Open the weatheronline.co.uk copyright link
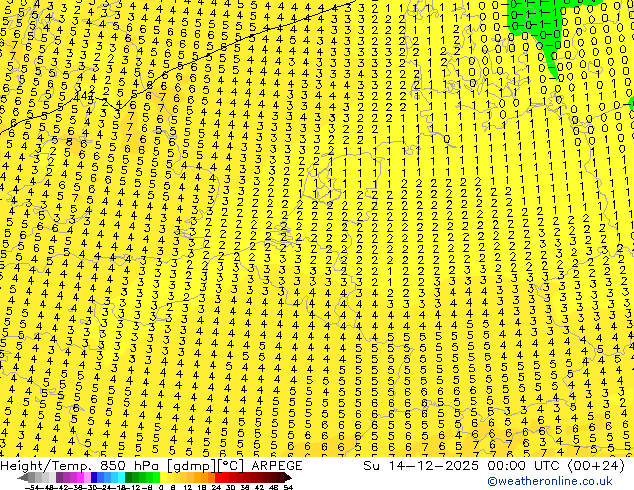 [550, 481]
